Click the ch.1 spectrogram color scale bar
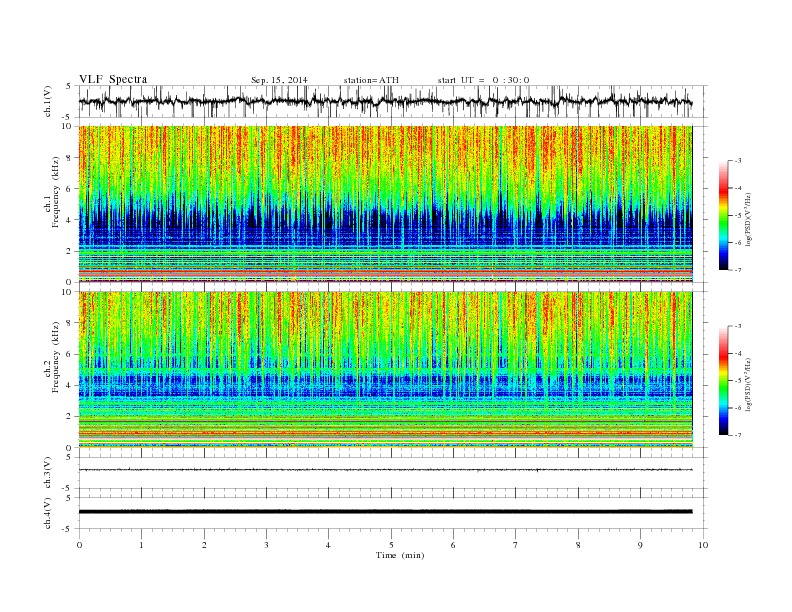This screenshot has height=612, width=792. coord(723,216)
